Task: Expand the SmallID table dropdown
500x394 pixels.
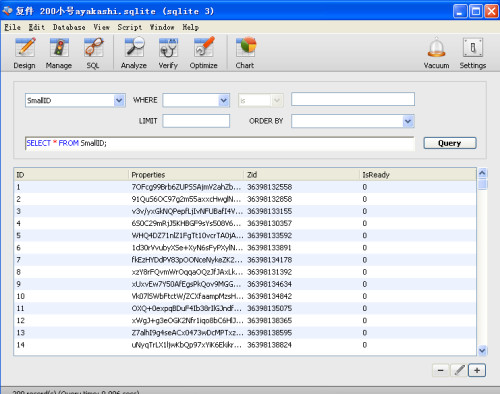Action: (119, 100)
